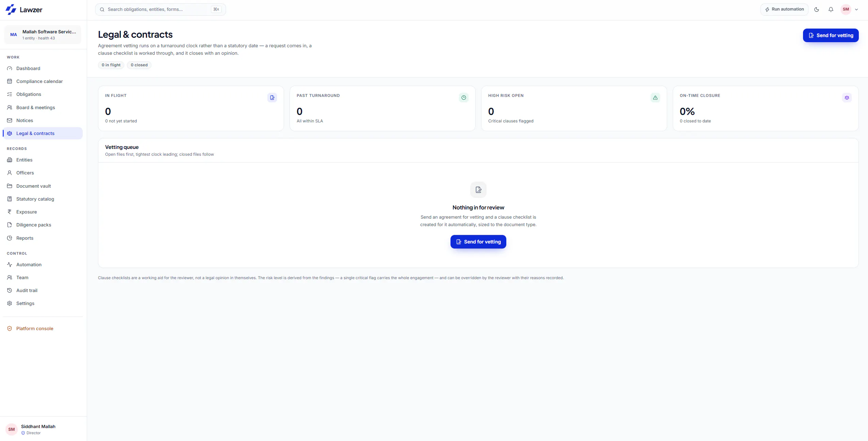Click the 0% on-time closure value

(x=687, y=112)
